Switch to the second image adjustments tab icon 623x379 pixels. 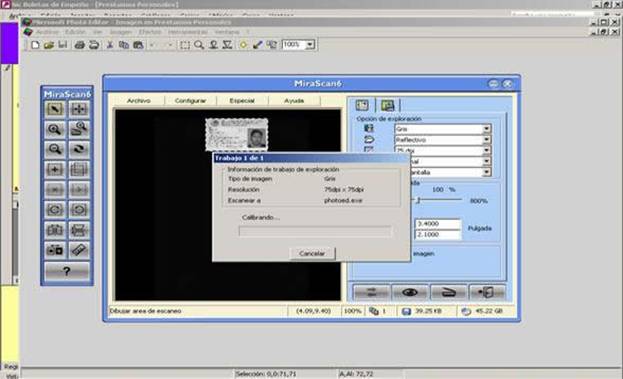click(x=387, y=105)
